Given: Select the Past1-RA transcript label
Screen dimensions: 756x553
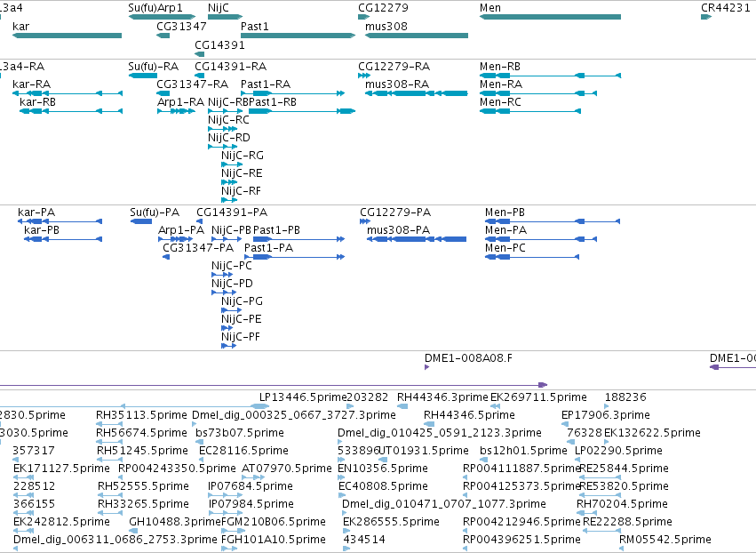Looking at the screenshot, I should click(266, 84).
